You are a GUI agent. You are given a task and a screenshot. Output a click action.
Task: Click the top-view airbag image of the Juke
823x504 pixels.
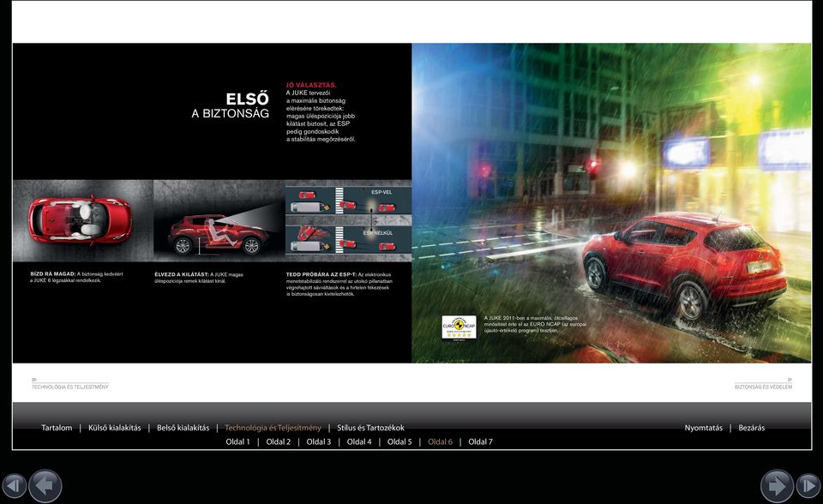pyautogui.click(x=83, y=220)
